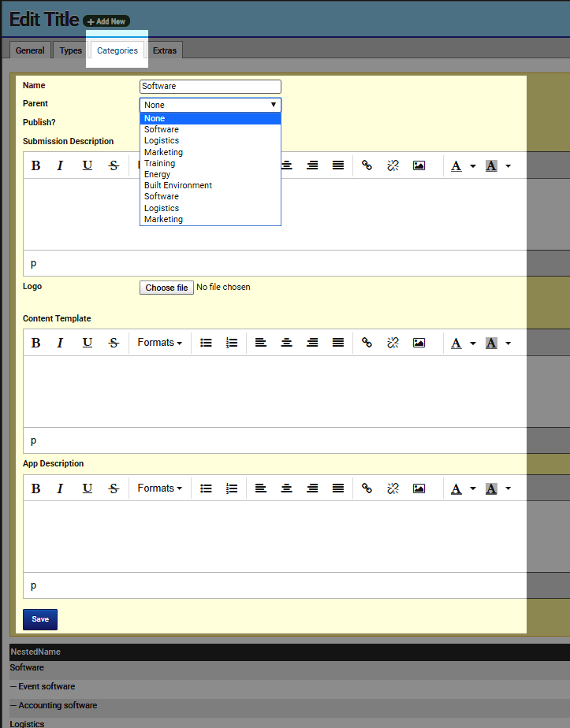Image resolution: width=570 pixels, height=728 pixels.
Task: Align left in App Description editor
Action: click(x=261, y=488)
